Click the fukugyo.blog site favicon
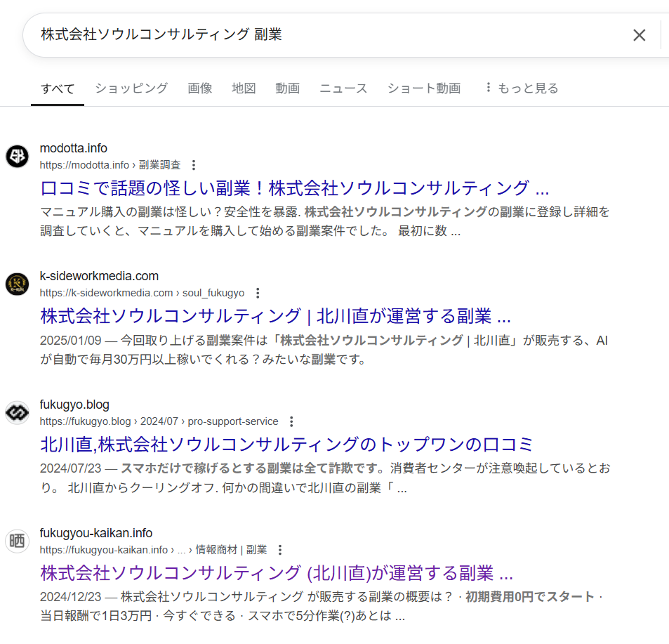This screenshot has height=644, width=669. tap(17, 413)
